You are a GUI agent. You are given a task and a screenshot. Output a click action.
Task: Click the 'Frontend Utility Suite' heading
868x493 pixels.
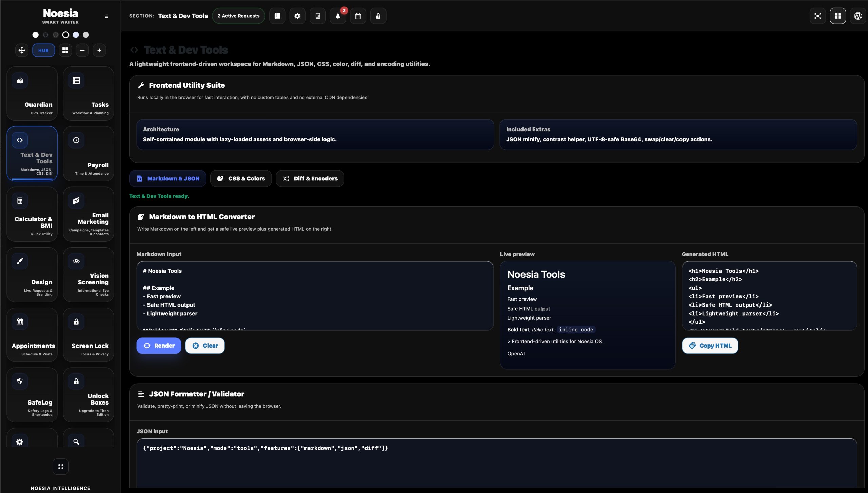[186, 85]
